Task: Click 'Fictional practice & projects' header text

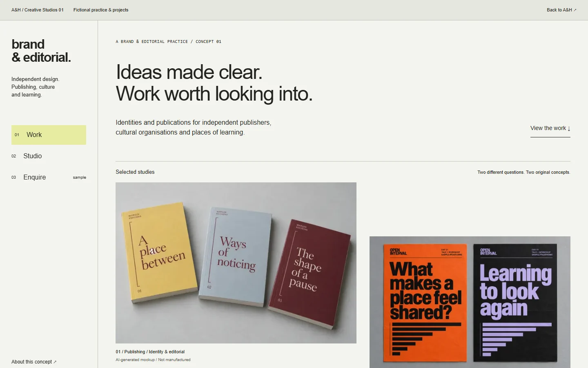Action: pyautogui.click(x=101, y=10)
